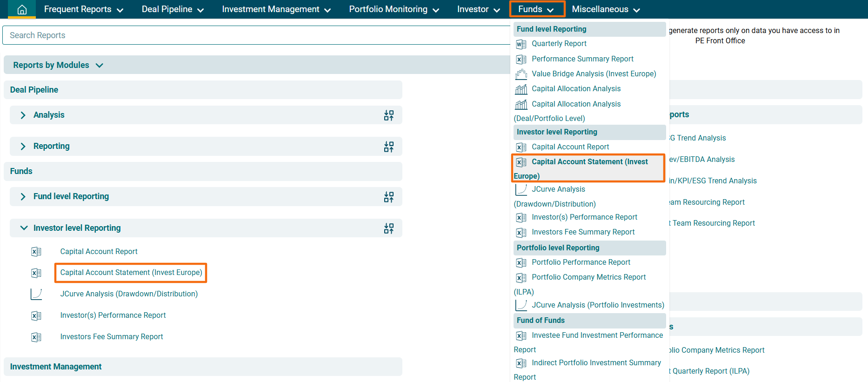Open the Portfolio Monitoring menu

[x=394, y=9]
